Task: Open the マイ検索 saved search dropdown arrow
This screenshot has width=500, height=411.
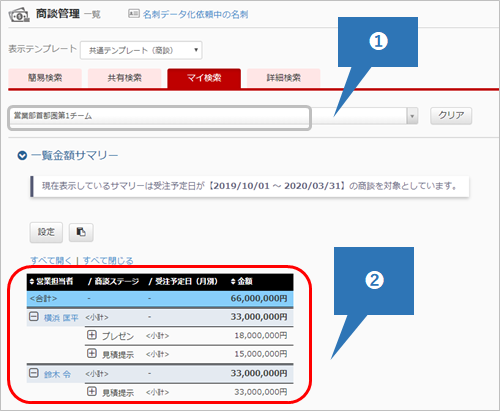Action: point(412,116)
